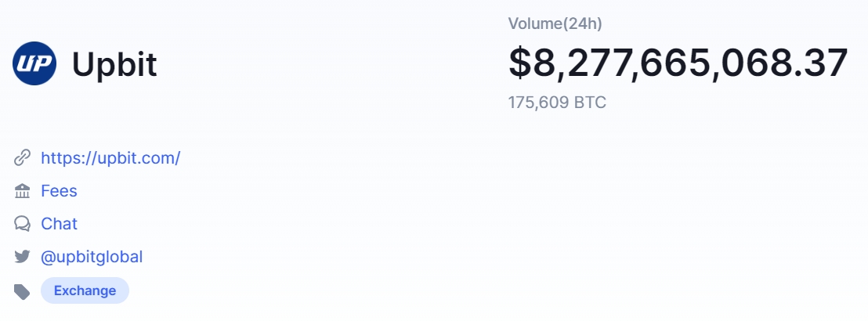Select the Exchange tag badge

[x=85, y=290]
